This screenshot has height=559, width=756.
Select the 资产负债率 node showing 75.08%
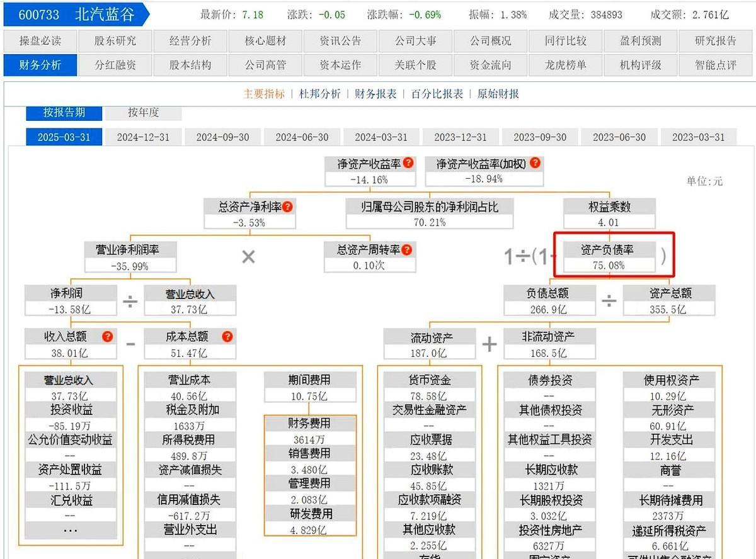(609, 257)
